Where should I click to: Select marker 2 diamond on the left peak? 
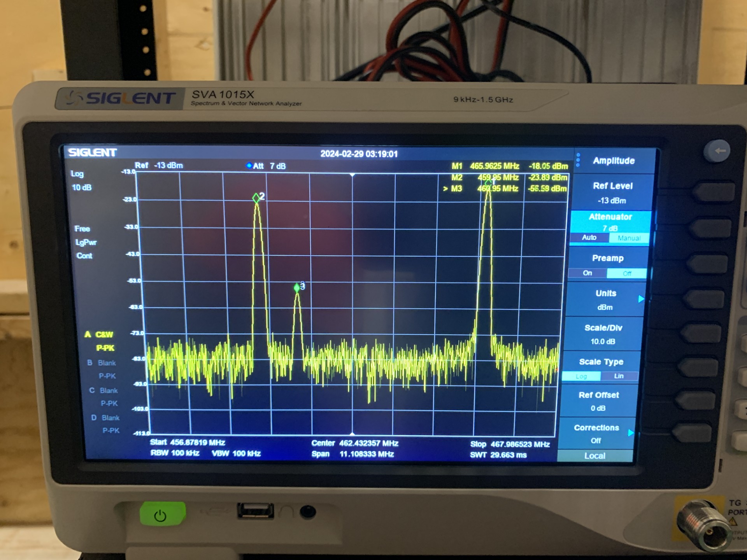(x=256, y=198)
